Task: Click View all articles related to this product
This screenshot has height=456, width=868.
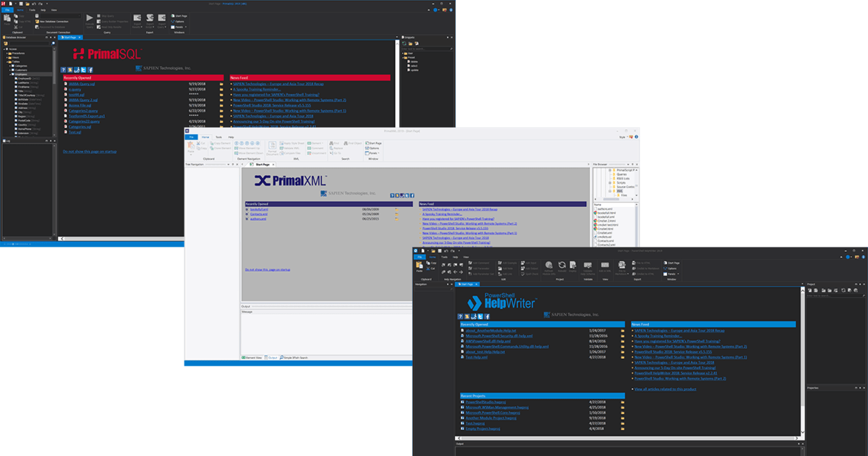Action: (665, 389)
